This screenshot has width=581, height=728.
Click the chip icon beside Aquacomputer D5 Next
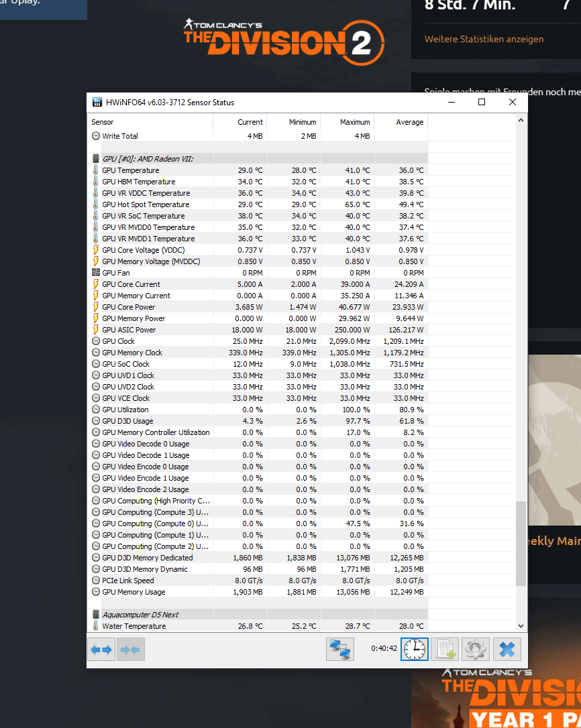tap(96, 614)
